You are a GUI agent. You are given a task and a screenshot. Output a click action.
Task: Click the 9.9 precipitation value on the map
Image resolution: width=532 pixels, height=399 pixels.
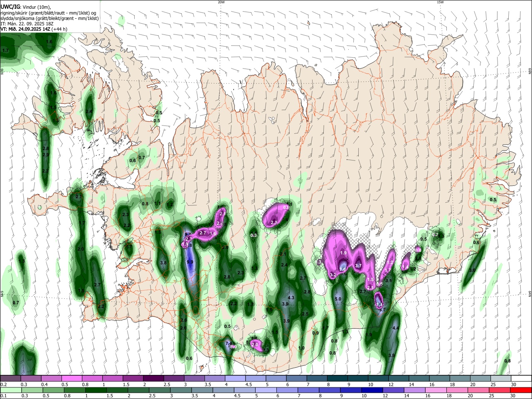190,262
